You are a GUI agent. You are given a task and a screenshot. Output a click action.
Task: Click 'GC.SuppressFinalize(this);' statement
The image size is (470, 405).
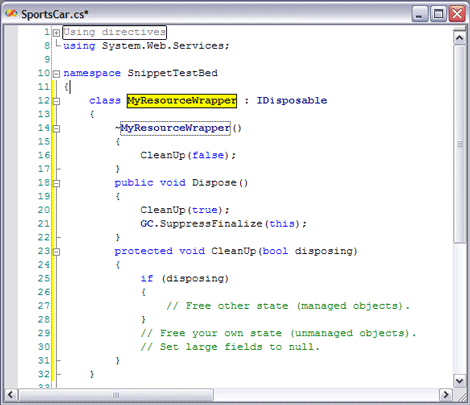point(223,224)
